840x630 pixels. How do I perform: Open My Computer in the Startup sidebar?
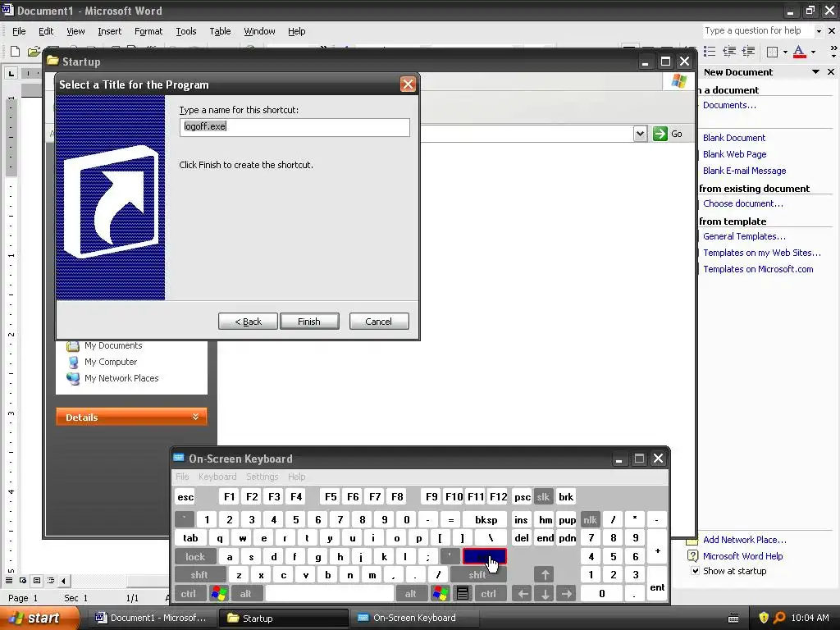[111, 362]
